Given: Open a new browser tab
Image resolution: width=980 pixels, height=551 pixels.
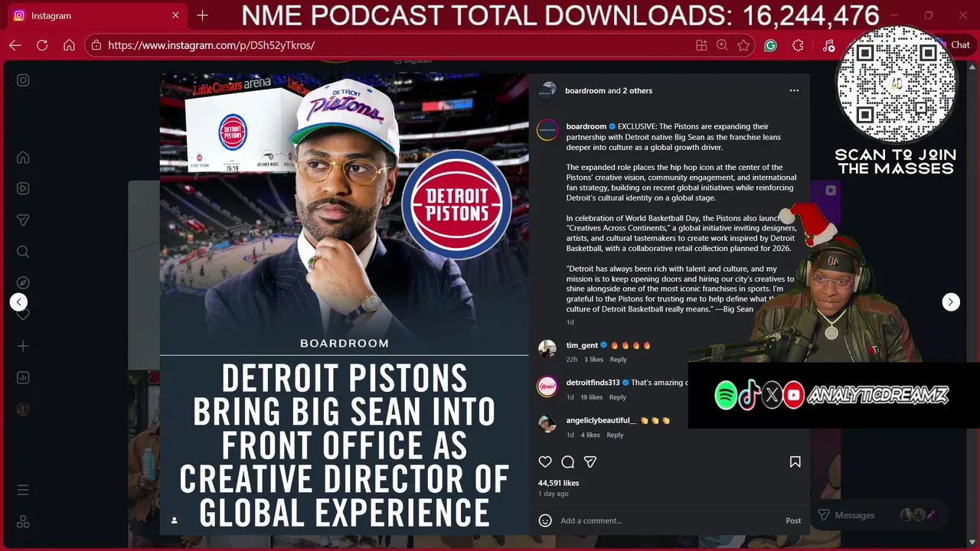Looking at the screenshot, I should click(x=202, y=15).
